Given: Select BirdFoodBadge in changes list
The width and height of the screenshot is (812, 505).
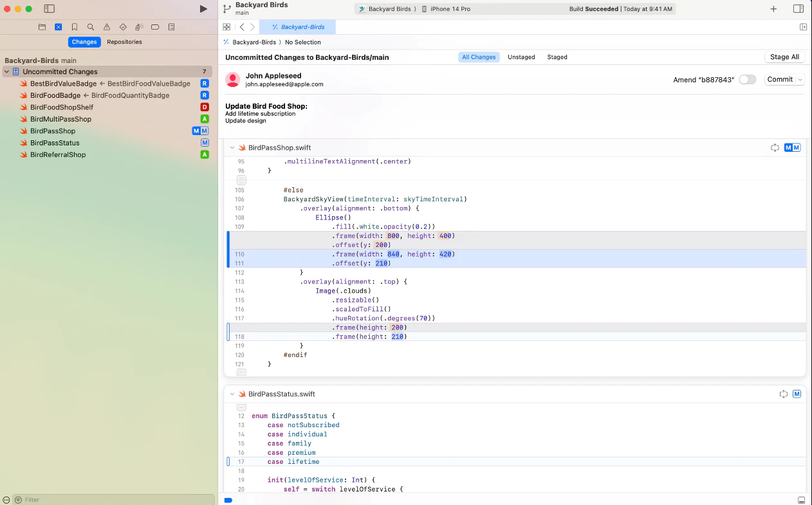Looking at the screenshot, I should [55, 95].
